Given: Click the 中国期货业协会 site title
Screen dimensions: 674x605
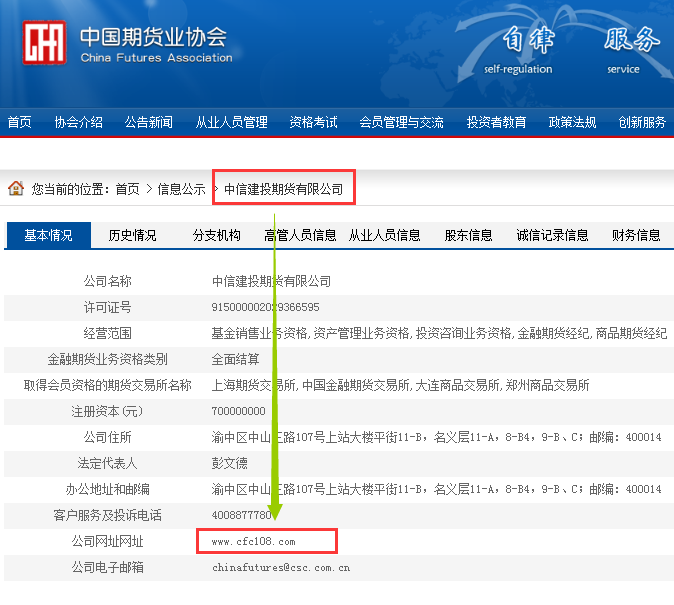Looking at the screenshot, I should pyautogui.click(x=153, y=37).
